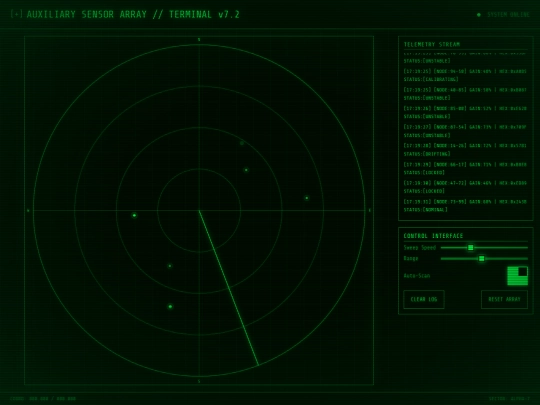Click the Sweep Speed slider handle

pyautogui.click(x=470, y=247)
